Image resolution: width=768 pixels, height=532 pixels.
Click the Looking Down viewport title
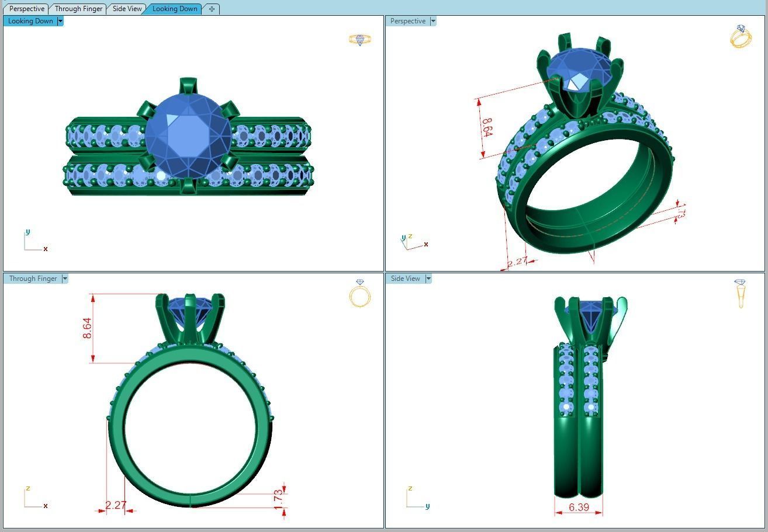pos(30,21)
